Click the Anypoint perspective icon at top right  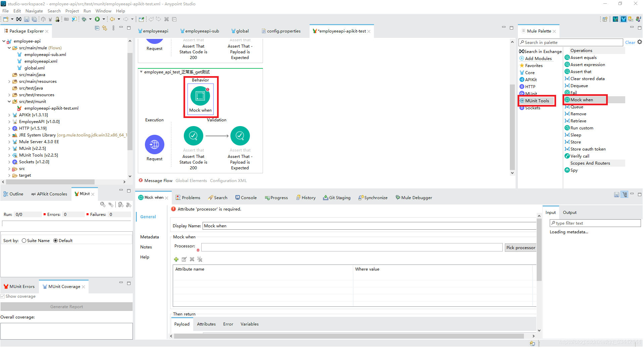click(623, 19)
